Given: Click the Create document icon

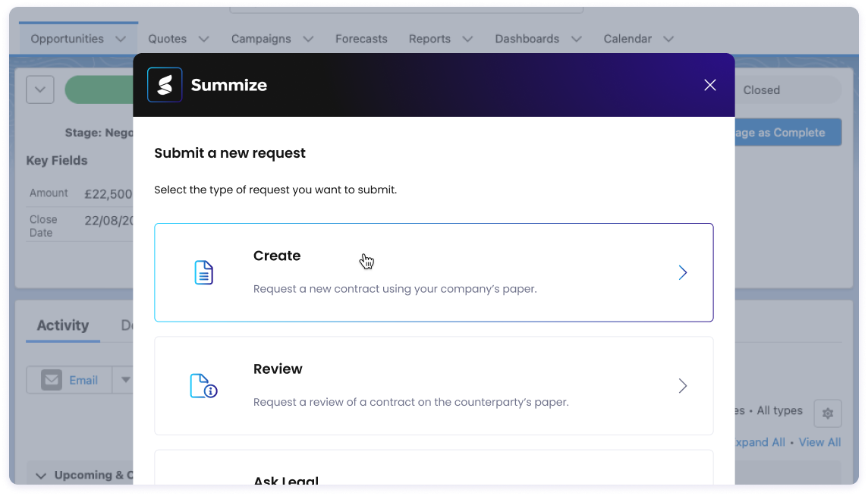Looking at the screenshot, I should pos(203,272).
